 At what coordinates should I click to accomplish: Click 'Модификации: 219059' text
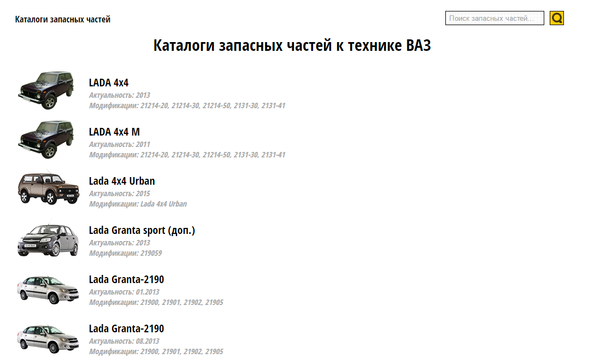click(125, 254)
